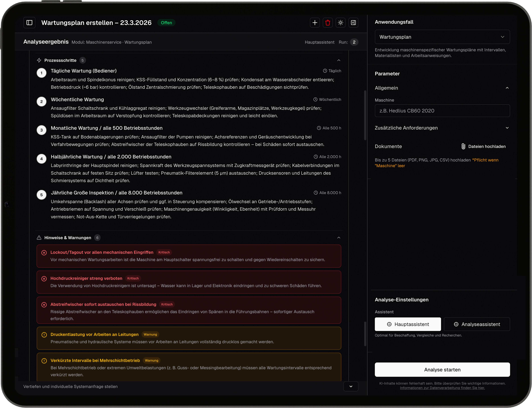Collapse the Prozessschritte section chevron

click(339, 60)
